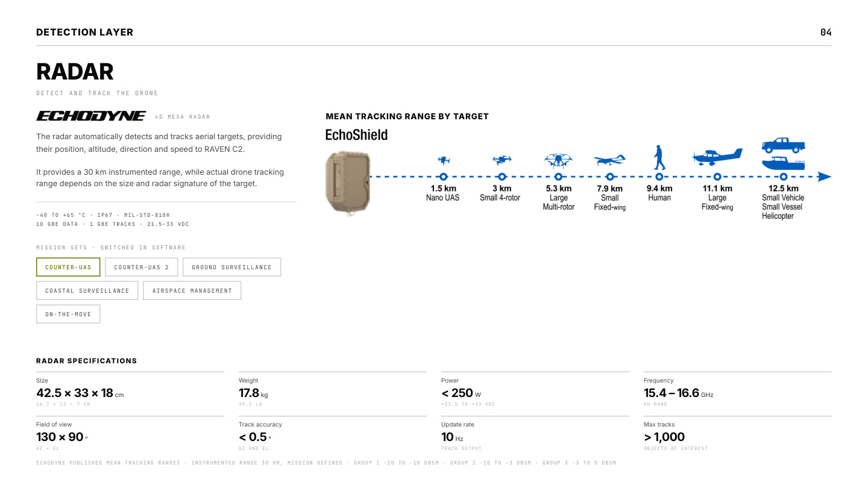Click the 7.9 km range marker

[x=609, y=177]
